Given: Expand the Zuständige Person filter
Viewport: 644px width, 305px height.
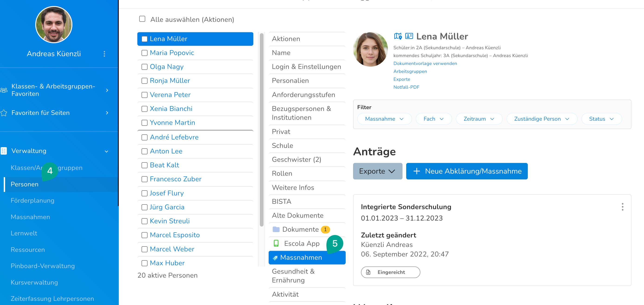Looking at the screenshot, I should [x=541, y=119].
